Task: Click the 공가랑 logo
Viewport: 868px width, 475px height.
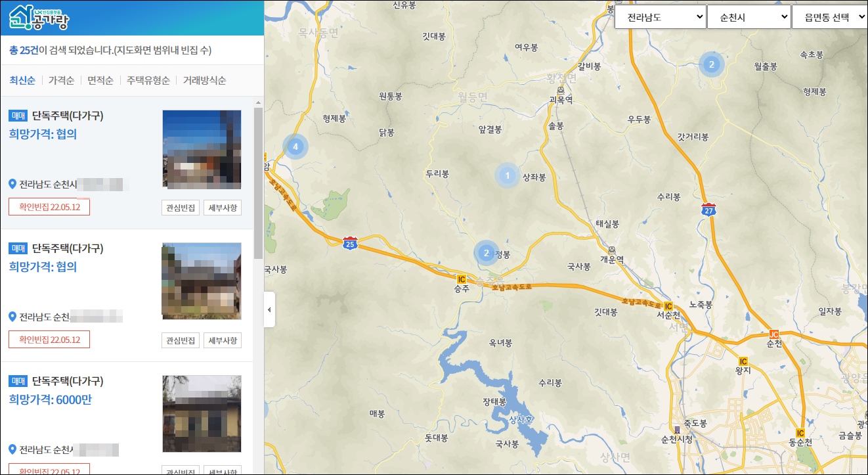Action: (x=39, y=18)
